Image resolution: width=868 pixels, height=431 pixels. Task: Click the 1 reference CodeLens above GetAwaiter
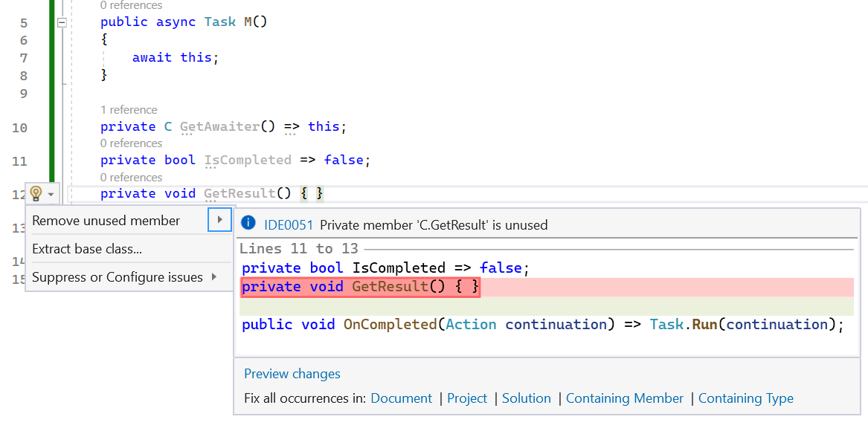(129, 109)
